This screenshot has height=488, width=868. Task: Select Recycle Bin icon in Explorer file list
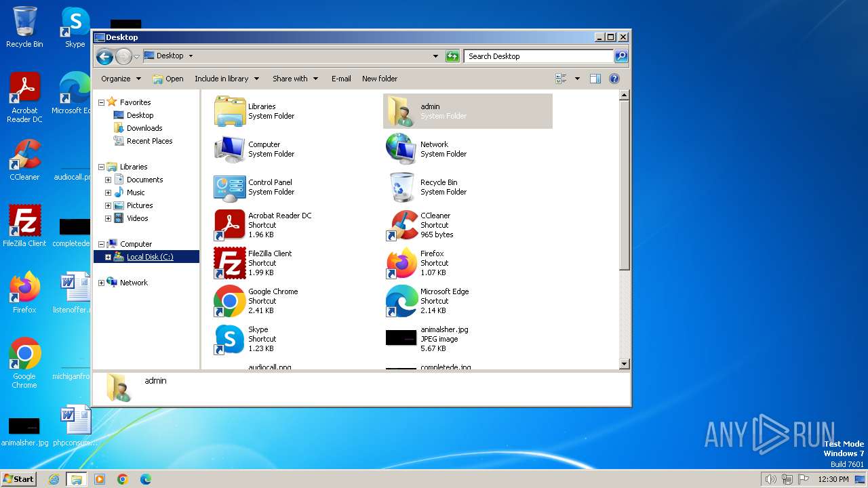[401, 187]
